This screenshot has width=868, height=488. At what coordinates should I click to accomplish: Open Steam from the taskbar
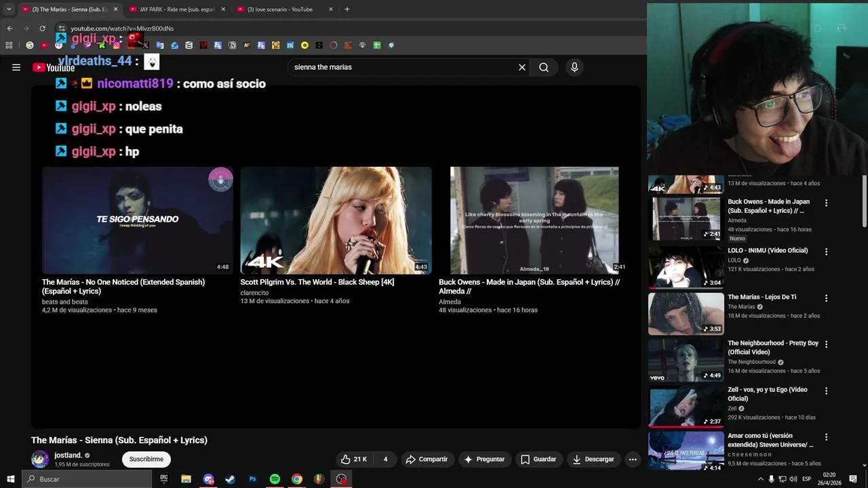tap(231, 479)
